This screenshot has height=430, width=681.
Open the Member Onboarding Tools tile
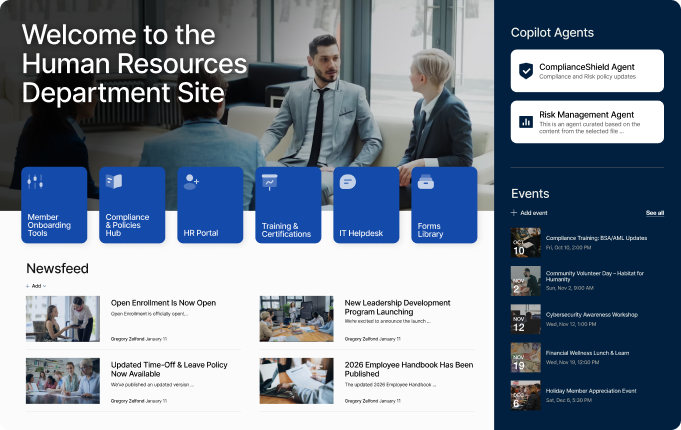[x=54, y=205]
